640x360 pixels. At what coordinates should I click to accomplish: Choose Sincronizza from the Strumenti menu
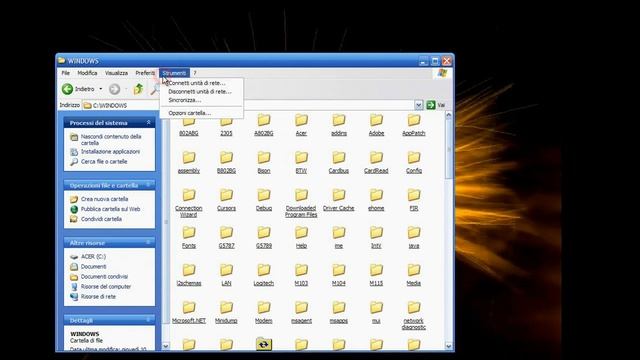tap(202, 100)
